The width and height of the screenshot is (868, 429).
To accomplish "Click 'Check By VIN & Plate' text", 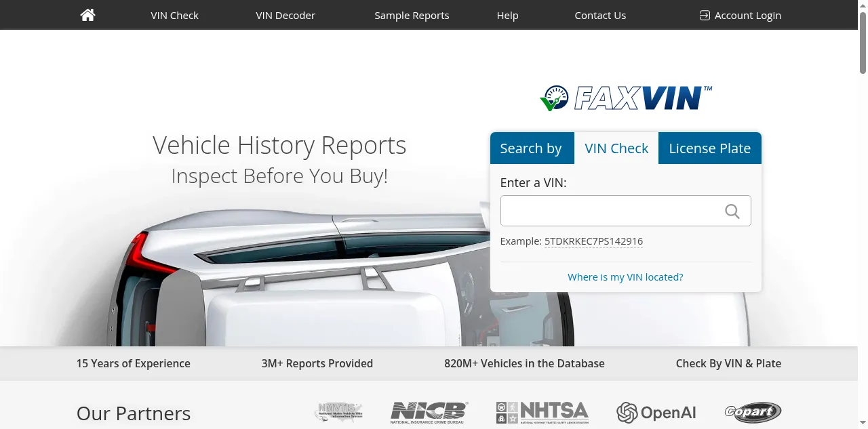I will (x=728, y=363).
